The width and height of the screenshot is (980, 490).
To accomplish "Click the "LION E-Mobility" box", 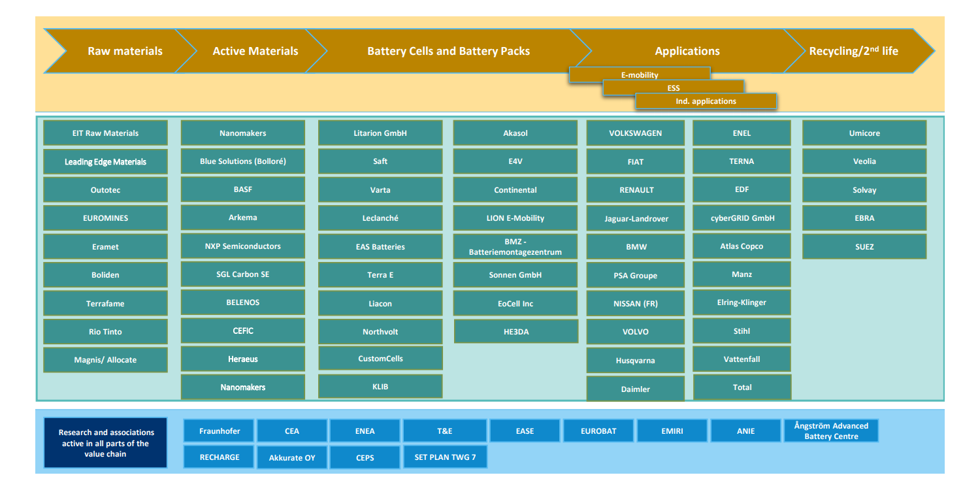I will [x=515, y=218].
